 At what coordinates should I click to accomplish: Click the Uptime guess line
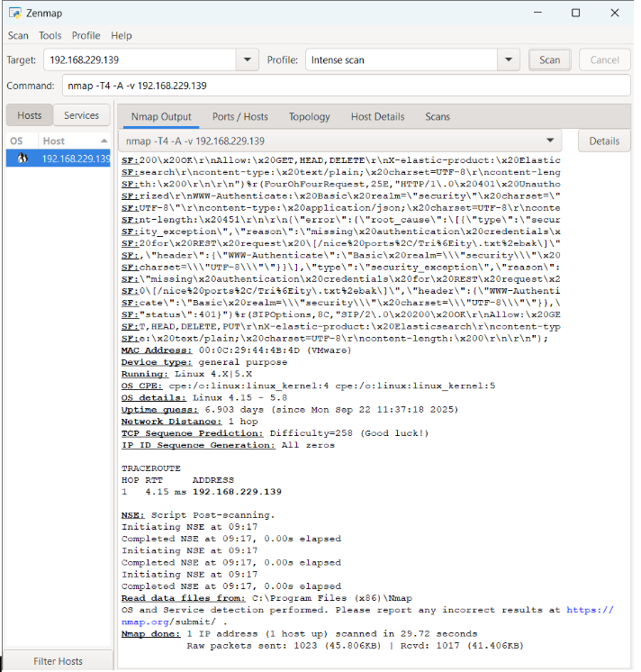(x=290, y=410)
